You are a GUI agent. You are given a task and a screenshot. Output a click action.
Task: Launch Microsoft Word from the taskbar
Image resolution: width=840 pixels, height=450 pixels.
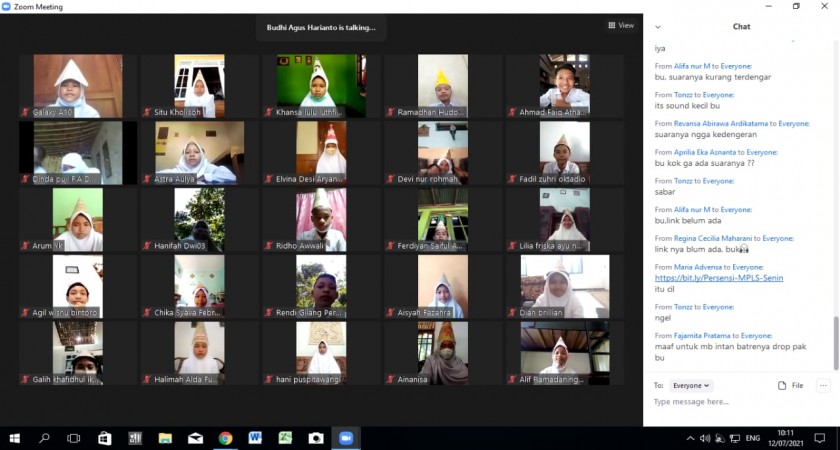coord(255,438)
